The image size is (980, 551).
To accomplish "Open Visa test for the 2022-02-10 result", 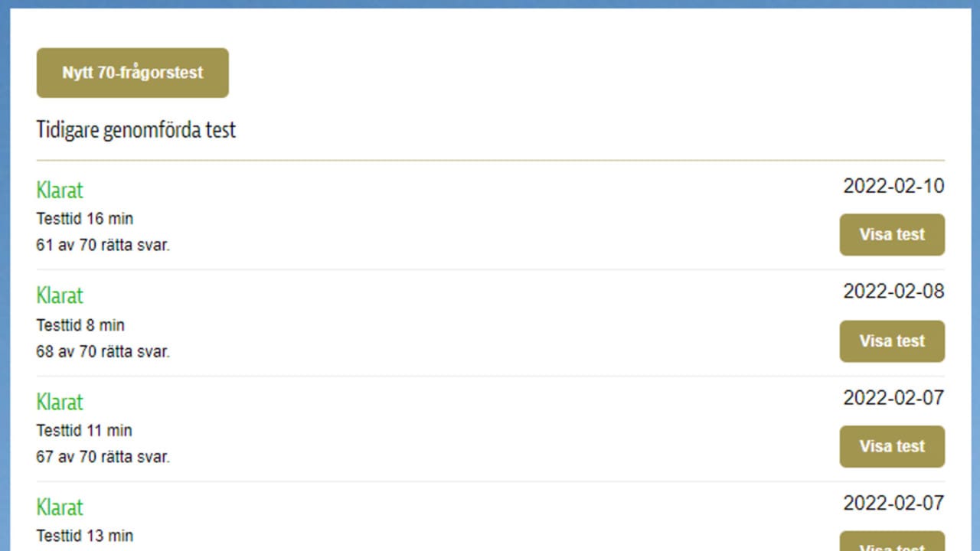I will tap(892, 235).
